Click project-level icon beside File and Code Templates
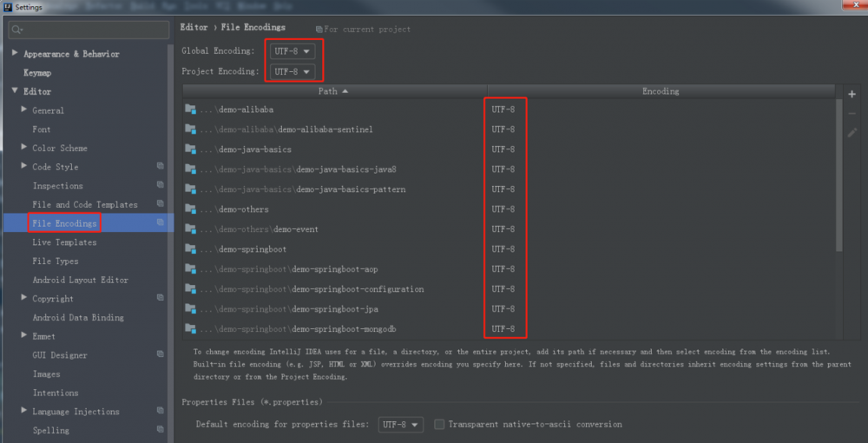 pyautogui.click(x=160, y=203)
